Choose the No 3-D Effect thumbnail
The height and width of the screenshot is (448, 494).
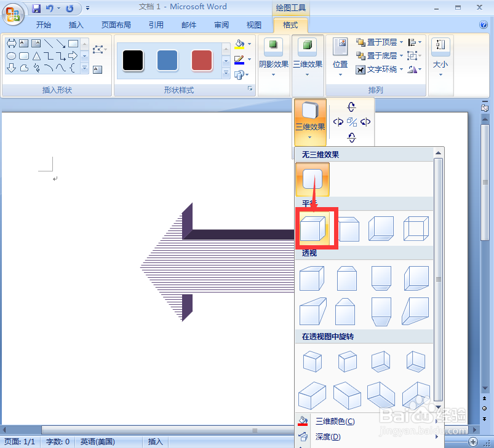pos(313,179)
